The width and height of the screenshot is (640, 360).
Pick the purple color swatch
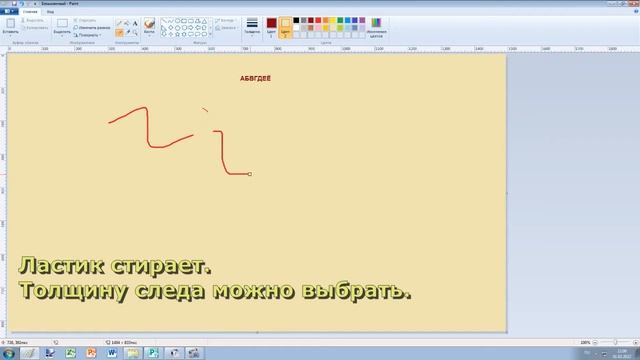(x=362, y=20)
